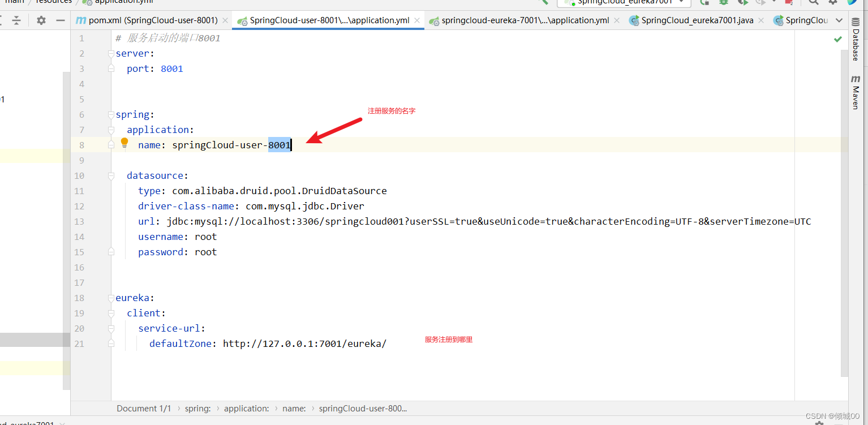
Task: Click the username: root line
Action: (x=178, y=237)
